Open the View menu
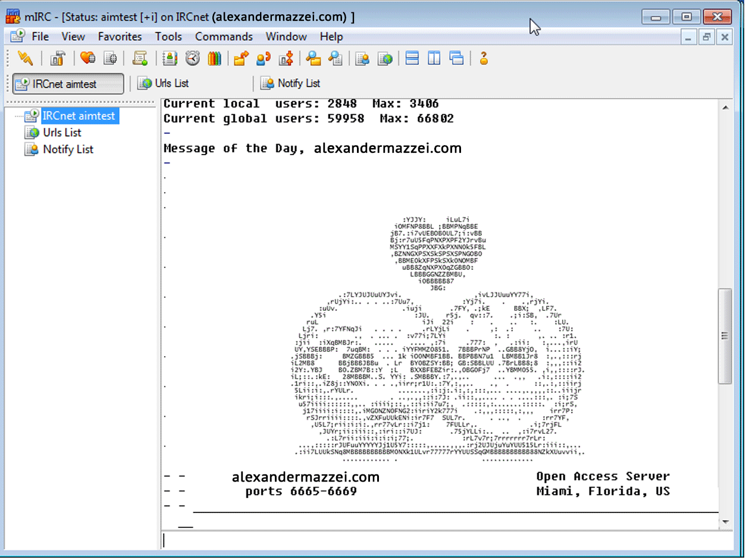 [x=73, y=36]
